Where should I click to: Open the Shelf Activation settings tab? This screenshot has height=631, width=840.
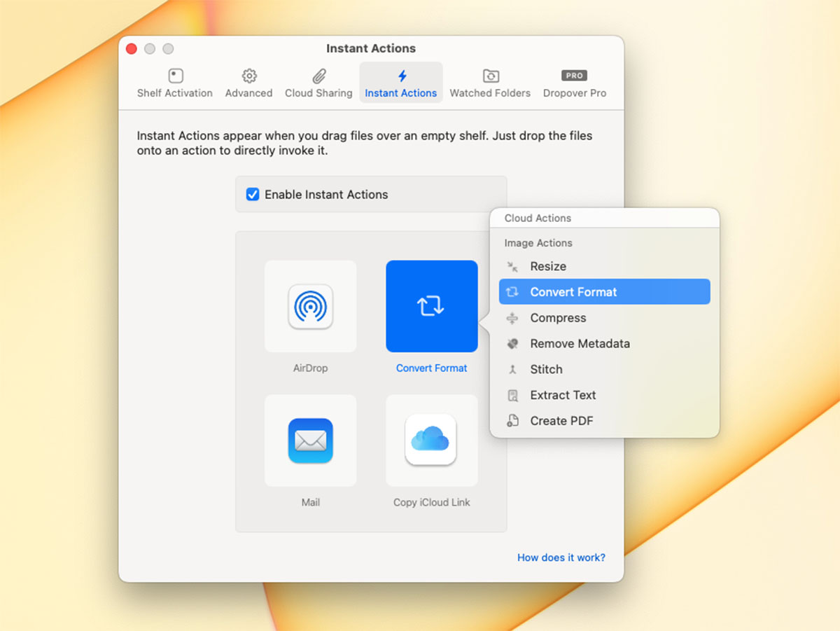174,83
